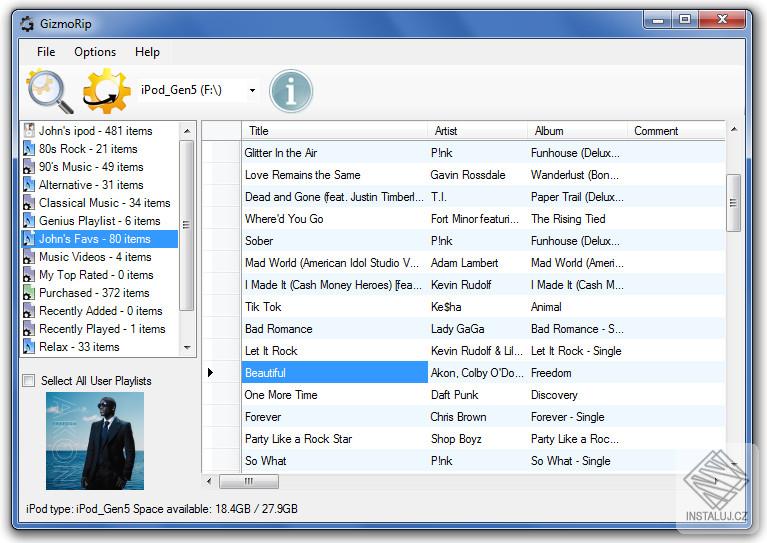Click the playlist icon for Genius Playlist

(x=29, y=221)
